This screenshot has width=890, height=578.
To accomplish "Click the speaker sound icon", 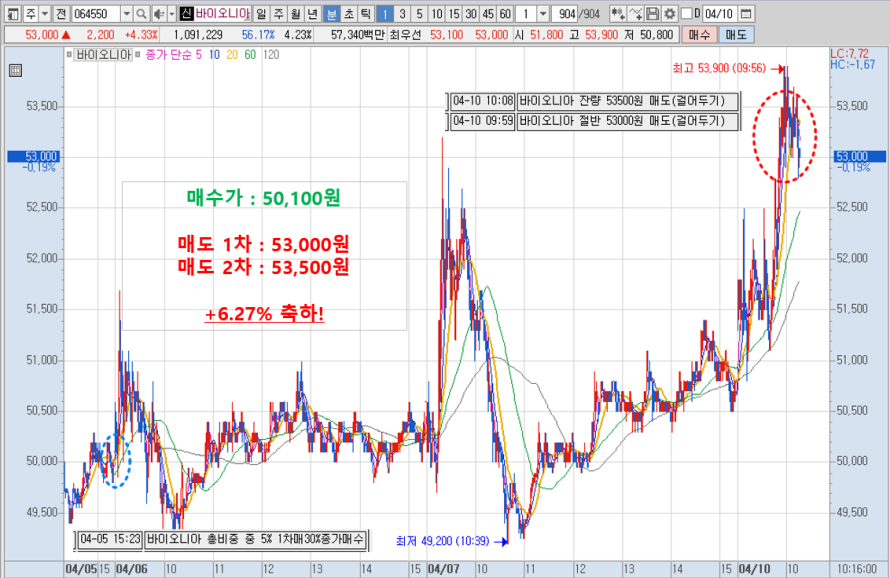I will click(157, 14).
